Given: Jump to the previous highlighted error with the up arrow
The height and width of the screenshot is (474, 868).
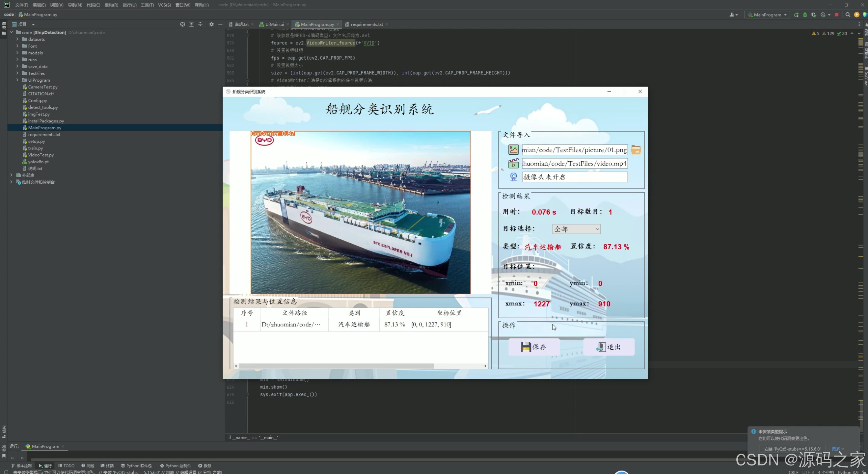Looking at the screenshot, I should (852, 33).
